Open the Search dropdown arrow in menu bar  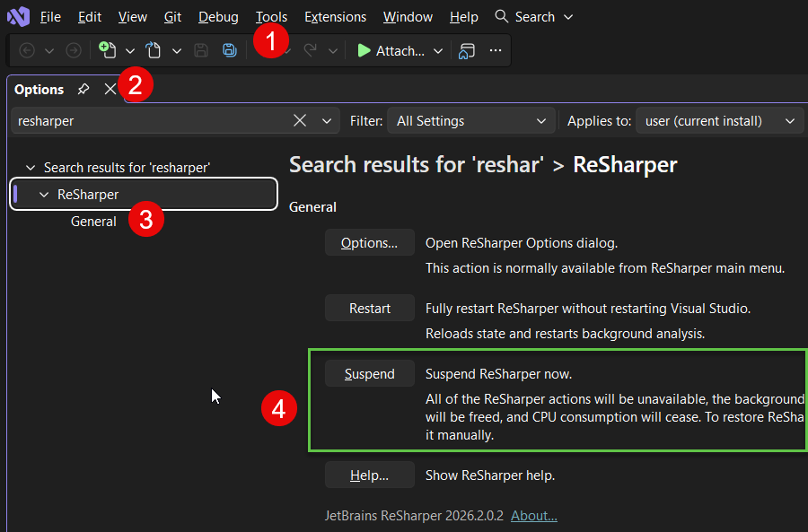pos(568,17)
